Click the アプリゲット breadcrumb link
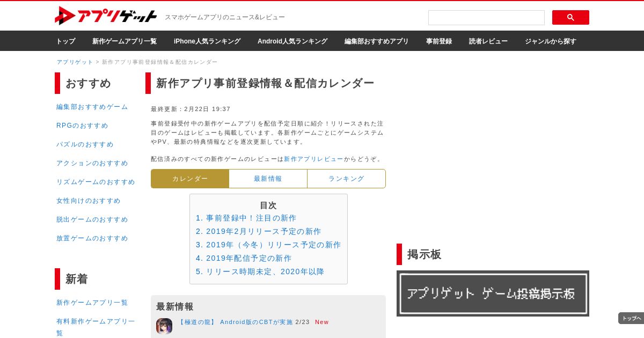644x338 pixels. click(x=75, y=62)
